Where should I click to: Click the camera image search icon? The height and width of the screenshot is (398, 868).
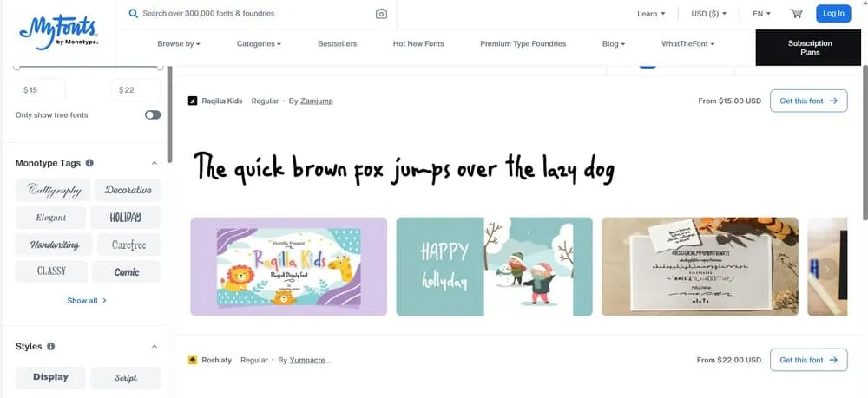pyautogui.click(x=381, y=14)
